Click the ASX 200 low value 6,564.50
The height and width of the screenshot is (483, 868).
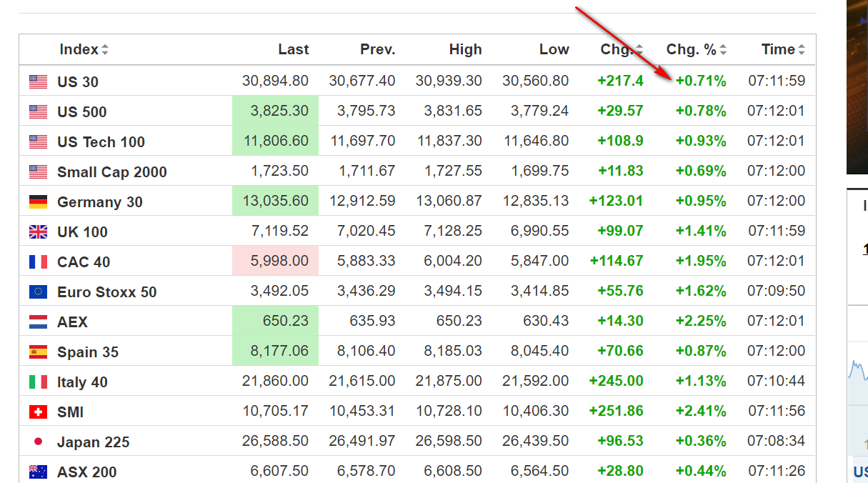tap(540, 471)
